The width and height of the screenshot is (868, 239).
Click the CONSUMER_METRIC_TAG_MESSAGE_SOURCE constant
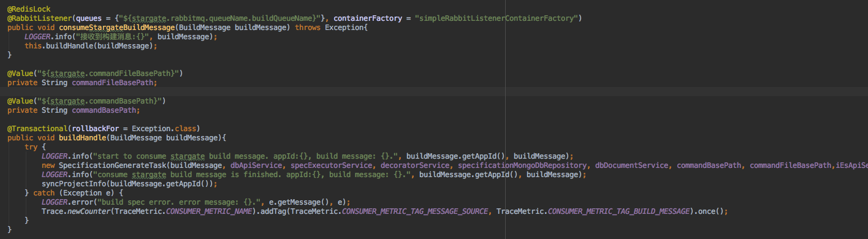(415, 211)
